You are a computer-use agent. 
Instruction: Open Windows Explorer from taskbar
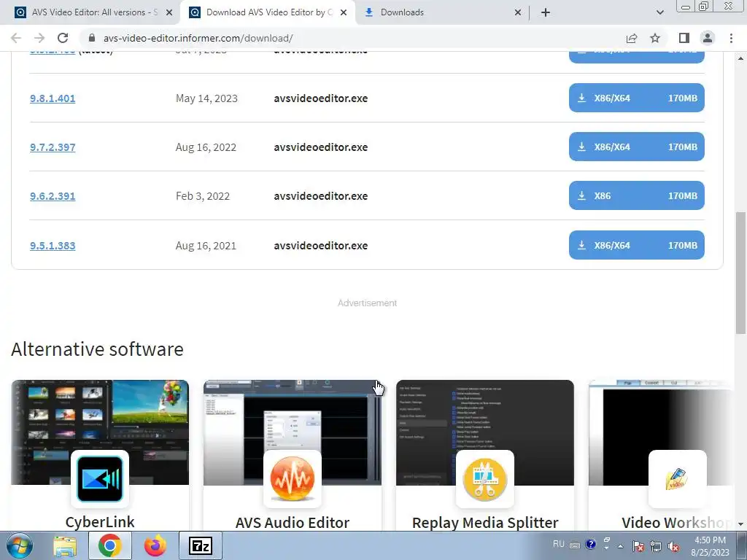[x=65, y=545]
